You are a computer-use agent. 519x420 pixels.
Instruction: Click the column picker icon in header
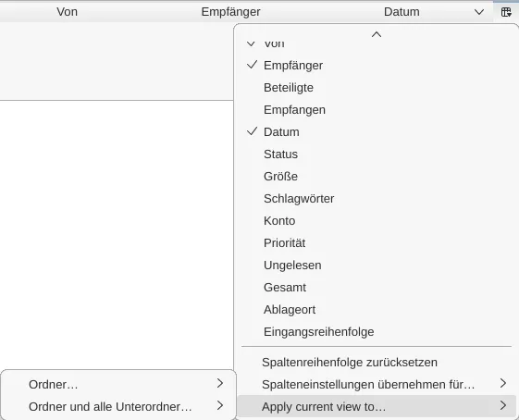(506, 12)
